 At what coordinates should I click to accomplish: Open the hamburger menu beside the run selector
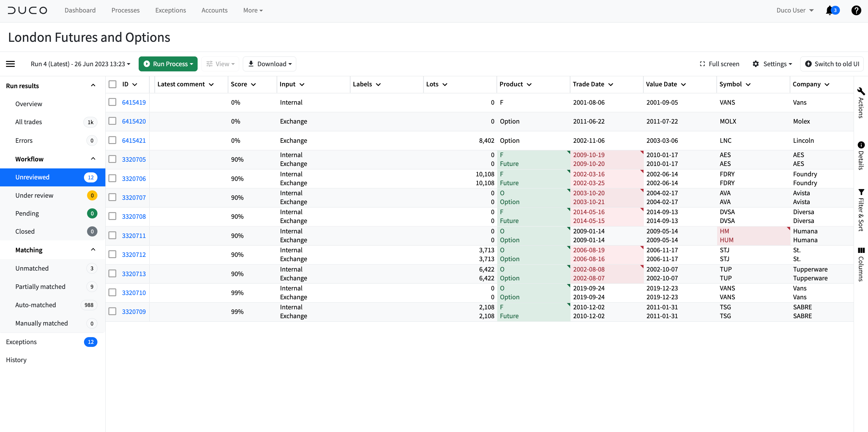click(x=10, y=64)
